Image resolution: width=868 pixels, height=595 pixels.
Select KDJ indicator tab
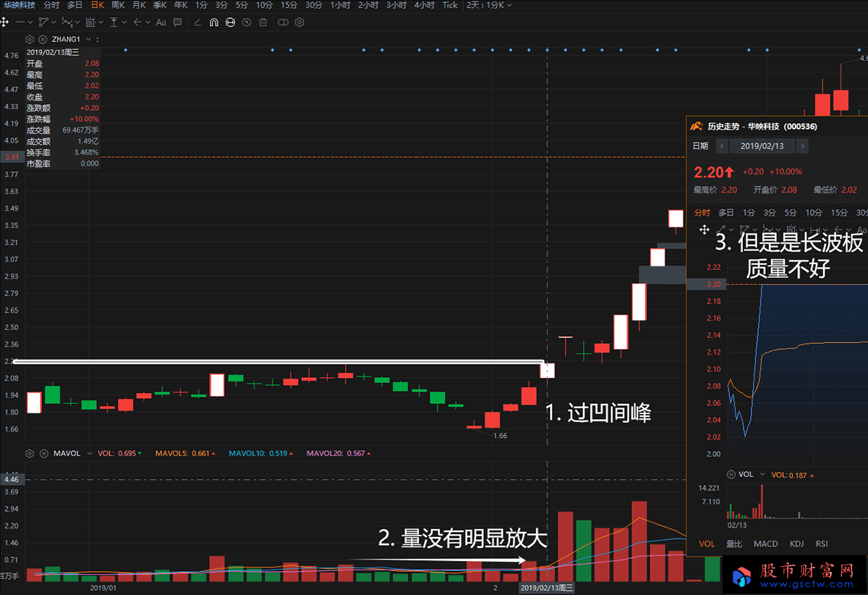(796, 544)
